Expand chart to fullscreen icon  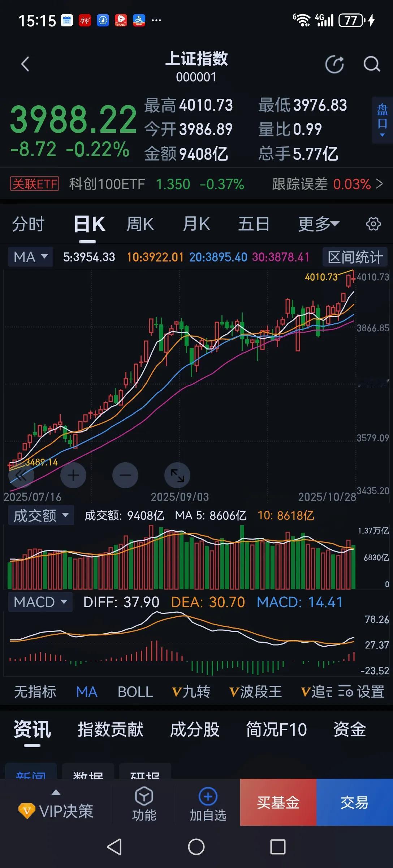pos(177,475)
